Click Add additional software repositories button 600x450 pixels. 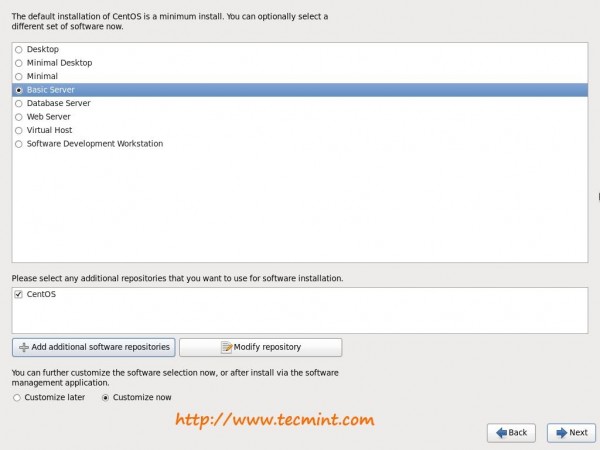click(x=94, y=347)
